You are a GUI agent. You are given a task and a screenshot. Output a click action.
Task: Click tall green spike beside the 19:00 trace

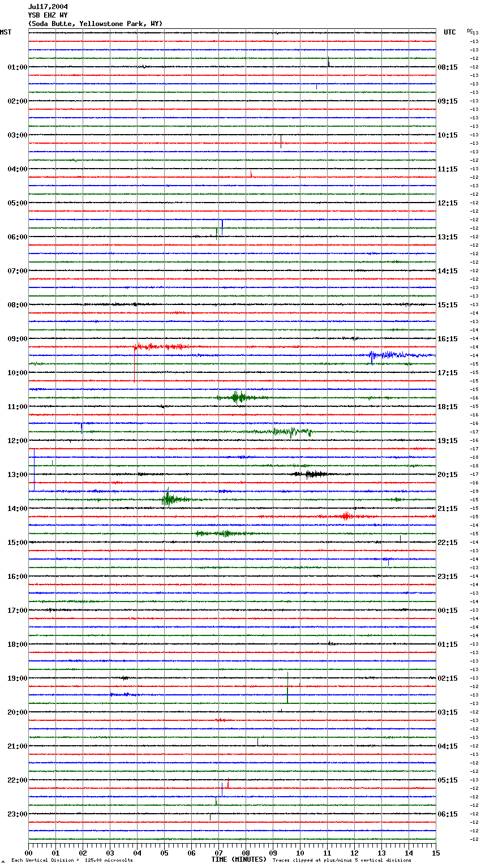tap(287, 687)
